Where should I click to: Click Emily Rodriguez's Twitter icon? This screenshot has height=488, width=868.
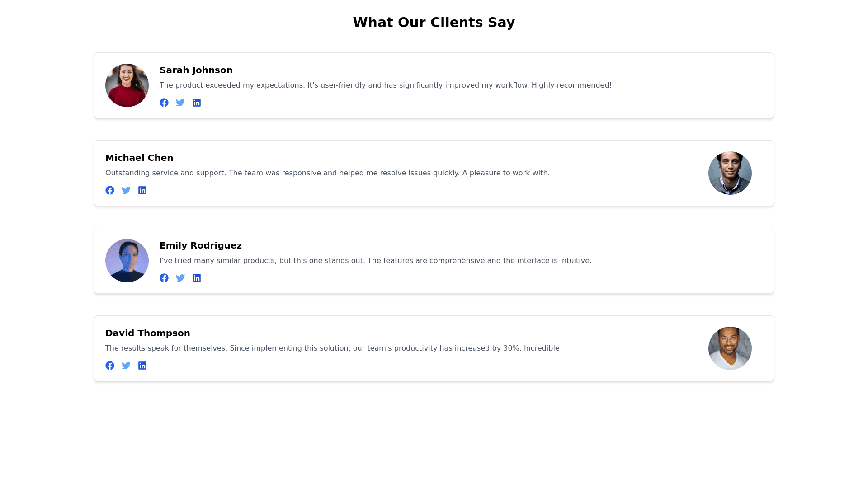[x=180, y=278]
